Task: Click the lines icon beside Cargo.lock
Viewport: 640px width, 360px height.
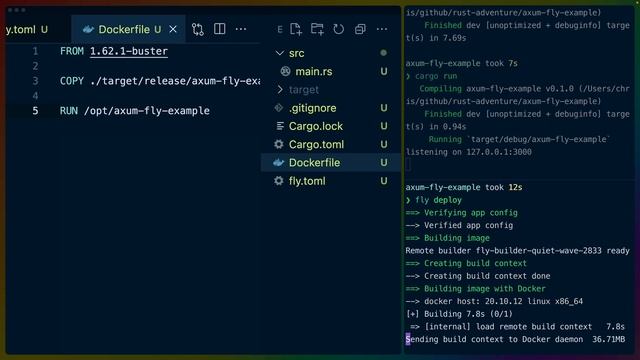Action: tap(280, 126)
